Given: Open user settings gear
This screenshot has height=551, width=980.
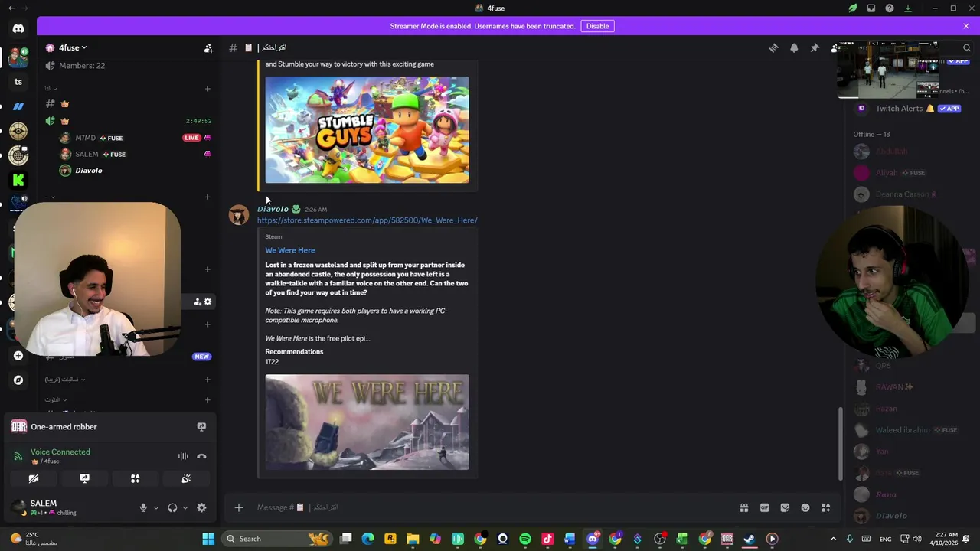Looking at the screenshot, I should point(201,507).
